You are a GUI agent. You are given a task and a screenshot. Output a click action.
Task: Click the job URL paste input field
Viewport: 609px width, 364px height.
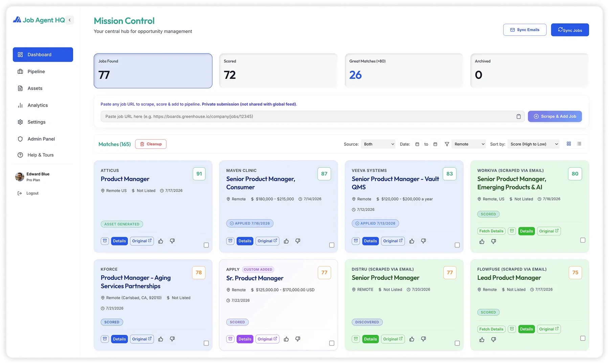312,116
